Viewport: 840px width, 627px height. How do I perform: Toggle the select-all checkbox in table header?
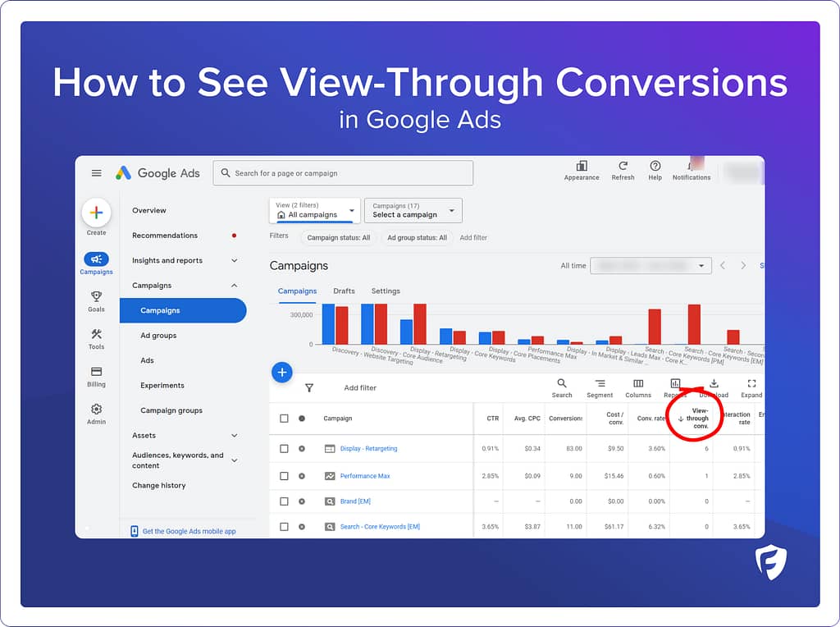(x=284, y=419)
